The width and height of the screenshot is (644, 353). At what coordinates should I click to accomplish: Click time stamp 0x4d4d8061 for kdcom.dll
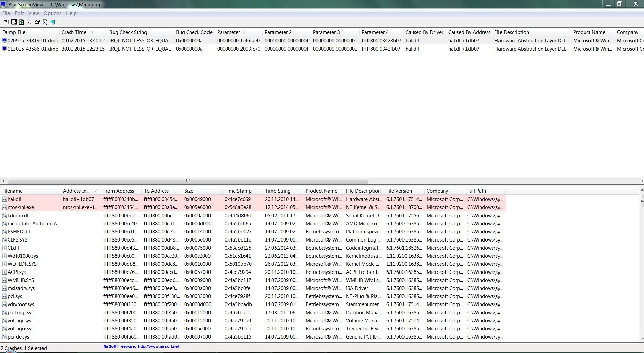tap(238, 216)
